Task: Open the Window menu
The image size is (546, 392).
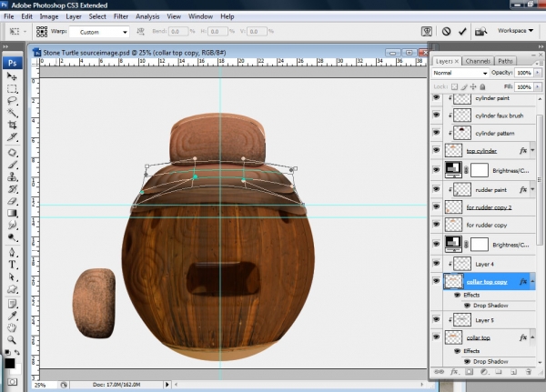Action: pyautogui.click(x=200, y=16)
